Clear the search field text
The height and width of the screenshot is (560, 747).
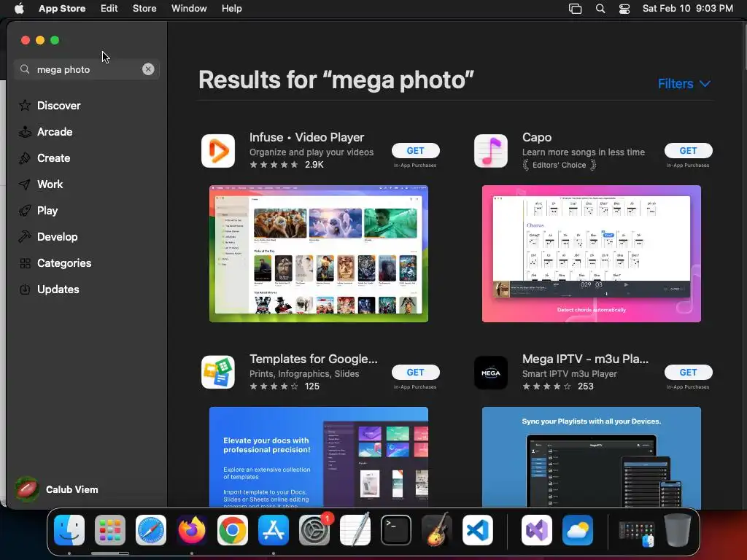148,69
